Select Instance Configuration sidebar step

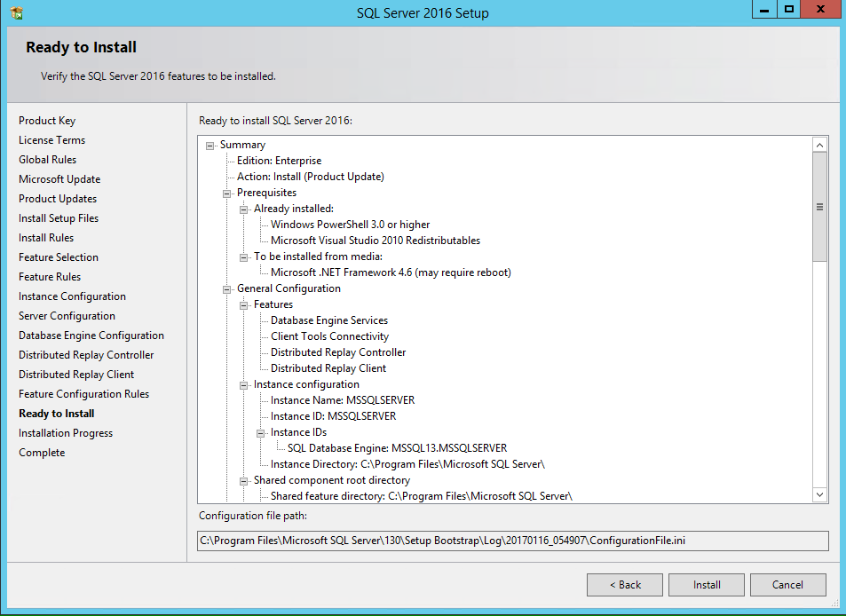click(72, 296)
